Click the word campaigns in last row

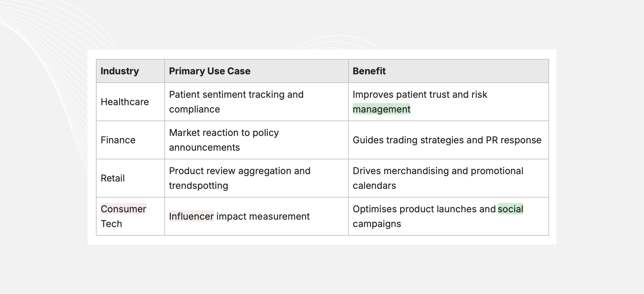[377, 224]
